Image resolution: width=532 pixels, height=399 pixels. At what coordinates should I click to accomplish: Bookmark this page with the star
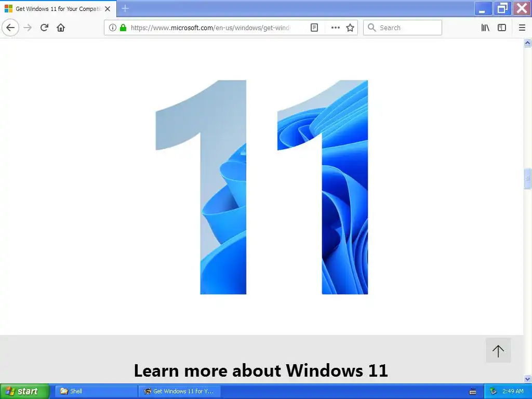point(350,28)
